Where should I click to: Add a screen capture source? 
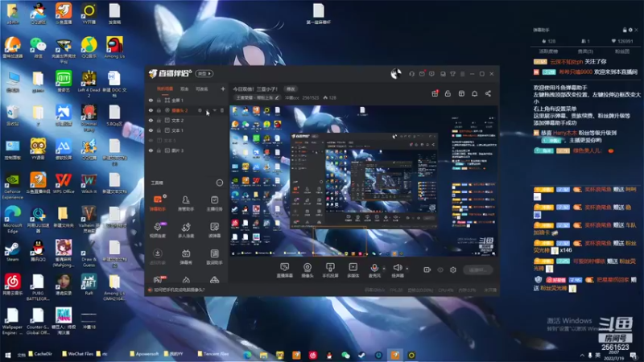(285, 270)
